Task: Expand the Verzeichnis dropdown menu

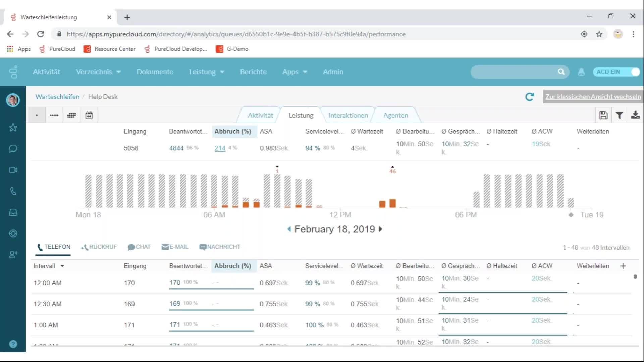Action: click(x=98, y=72)
